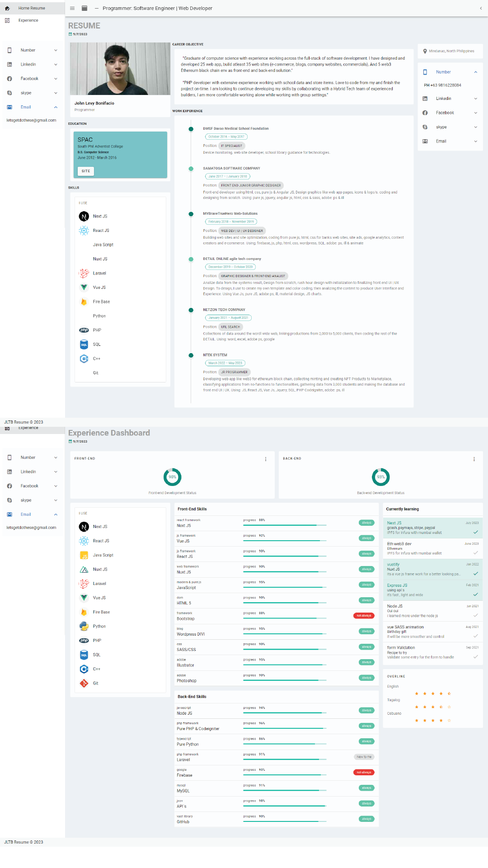Click the always badge on the GitHub row
488x868 pixels.
point(366,819)
